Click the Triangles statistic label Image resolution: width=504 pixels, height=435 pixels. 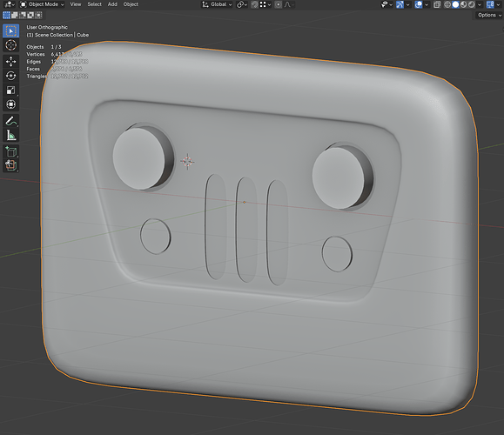(37, 77)
